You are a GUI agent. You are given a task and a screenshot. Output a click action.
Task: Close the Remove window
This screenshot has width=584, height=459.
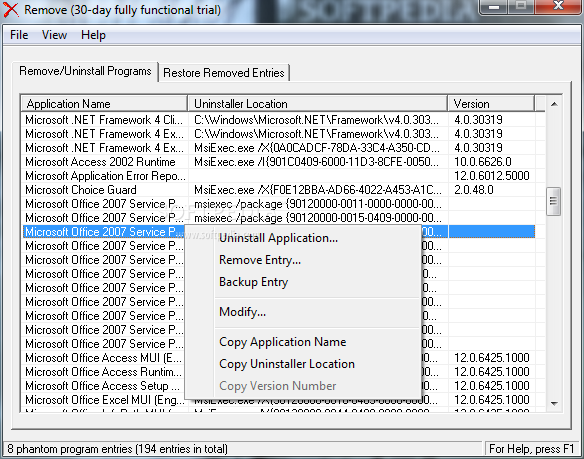pos(558,6)
